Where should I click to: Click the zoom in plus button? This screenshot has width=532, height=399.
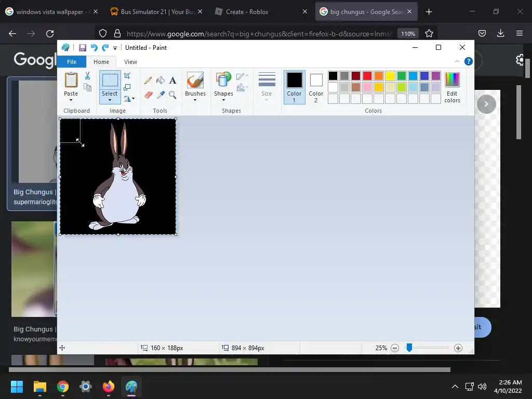click(x=458, y=348)
